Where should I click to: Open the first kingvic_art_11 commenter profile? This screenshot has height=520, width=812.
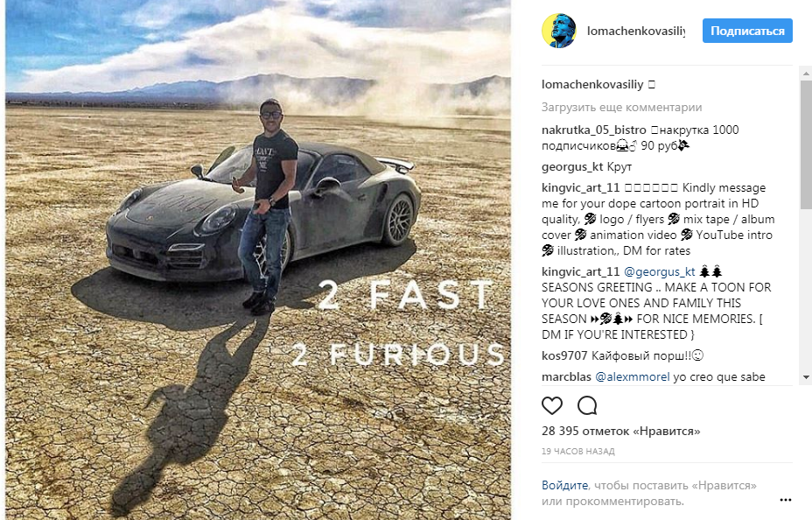click(x=580, y=187)
